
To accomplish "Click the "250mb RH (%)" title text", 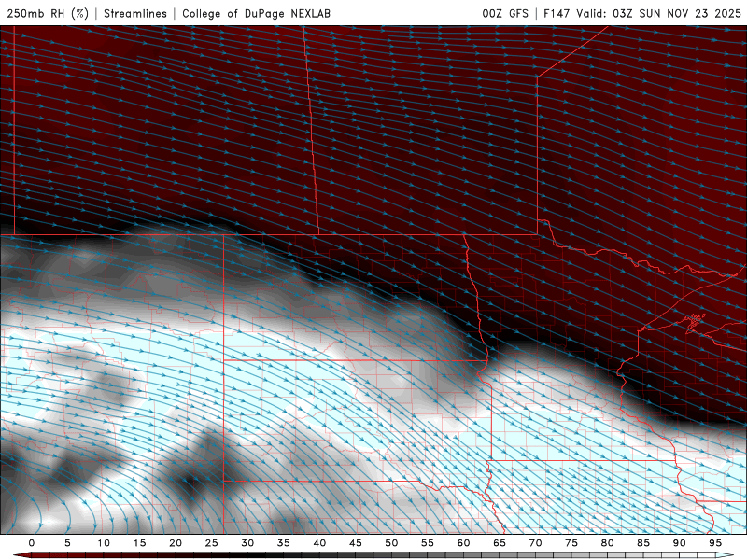I will click(x=48, y=13).
